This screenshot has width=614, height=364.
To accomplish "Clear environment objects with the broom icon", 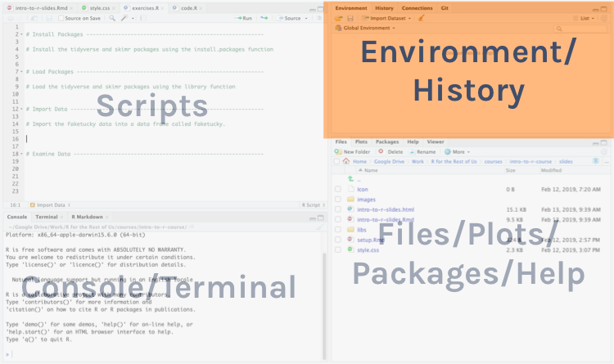I will point(422,18).
